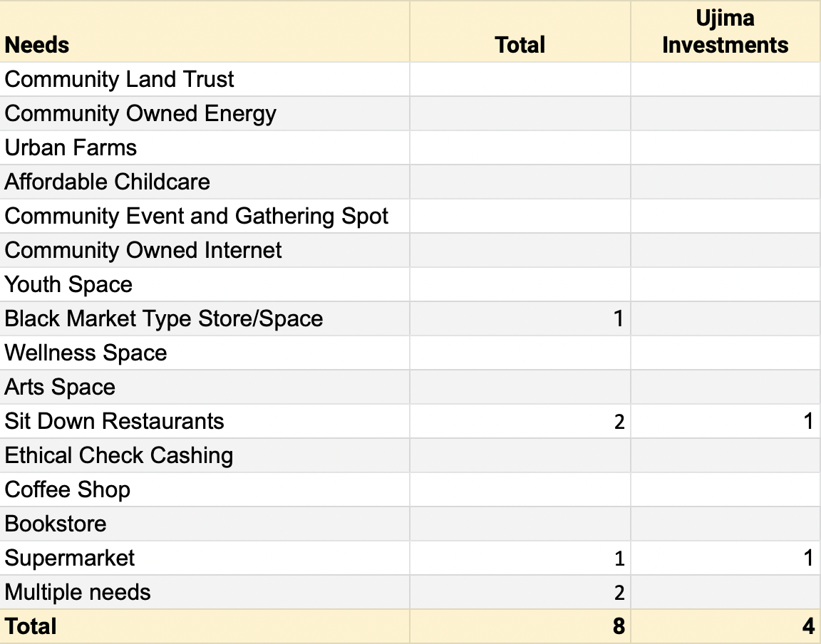Select the Wellness Space cell
Screen dimensions: 821x644
tap(86, 353)
